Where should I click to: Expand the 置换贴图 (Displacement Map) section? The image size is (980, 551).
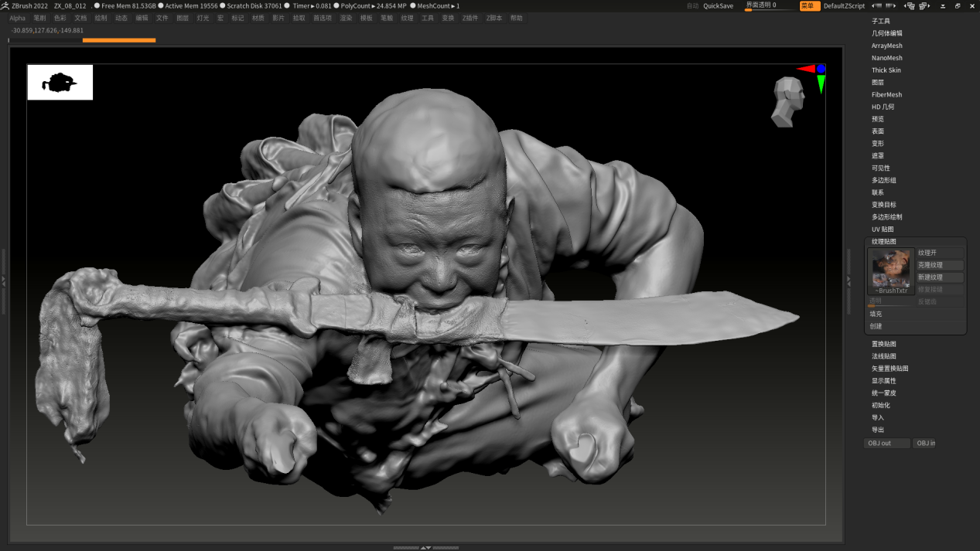coord(883,344)
